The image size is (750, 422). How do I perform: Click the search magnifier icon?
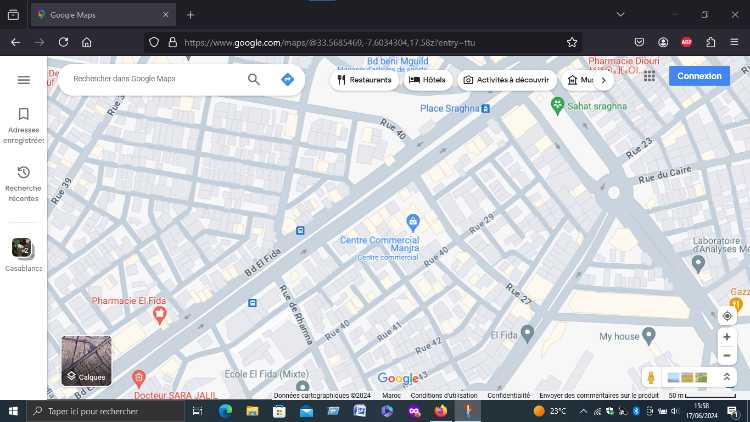[254, 79]
